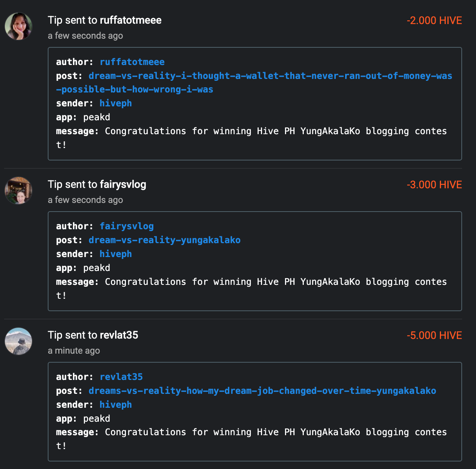Click the -5.000 HIVE amount

pos(434,336)
